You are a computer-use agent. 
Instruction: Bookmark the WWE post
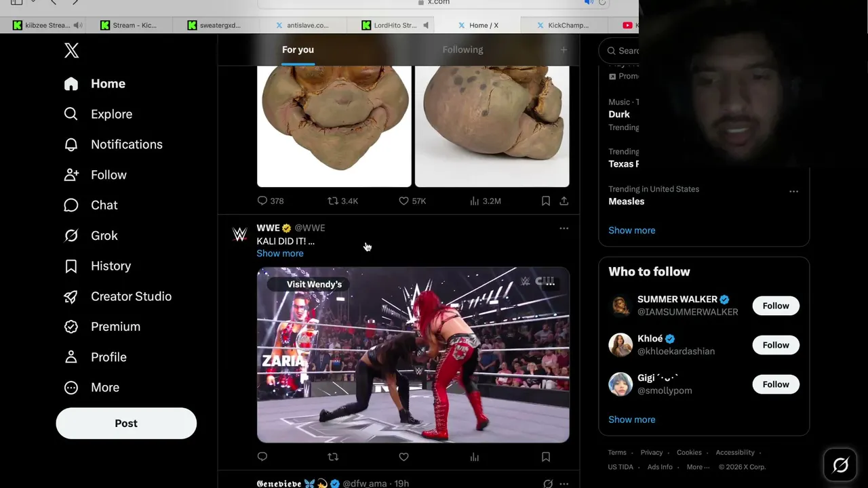546,457
